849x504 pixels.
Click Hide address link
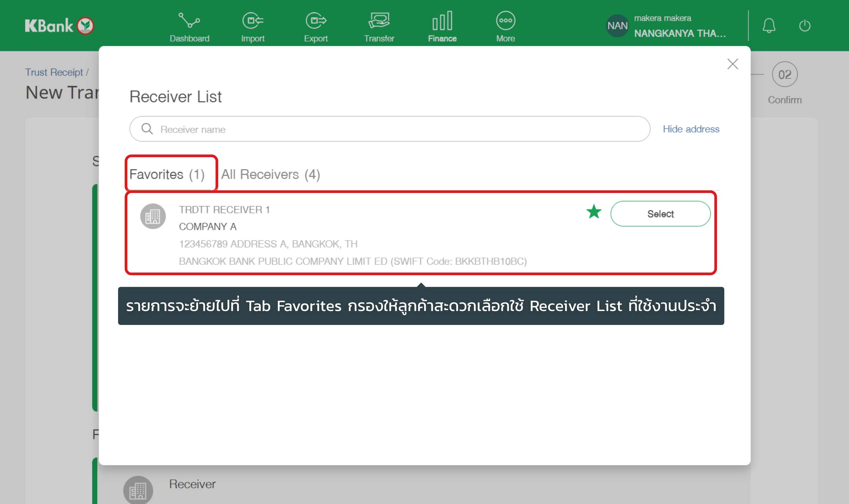point(691,129)
